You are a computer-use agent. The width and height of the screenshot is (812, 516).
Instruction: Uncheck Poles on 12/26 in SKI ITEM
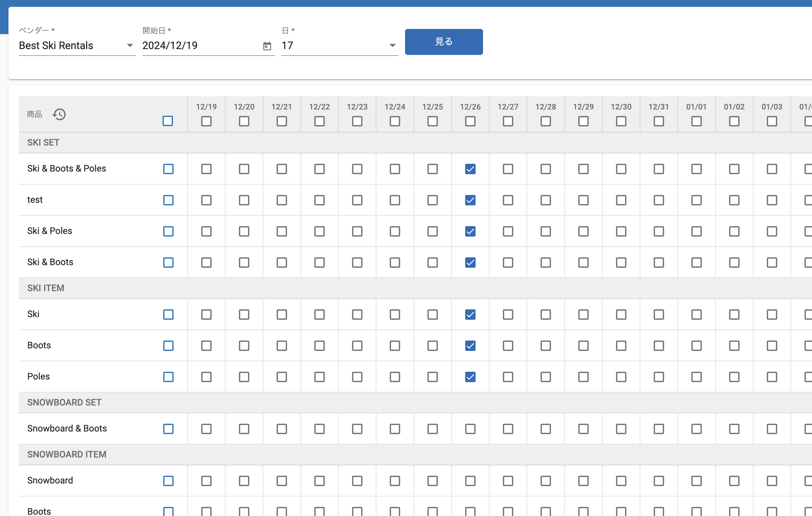point(470,377)
